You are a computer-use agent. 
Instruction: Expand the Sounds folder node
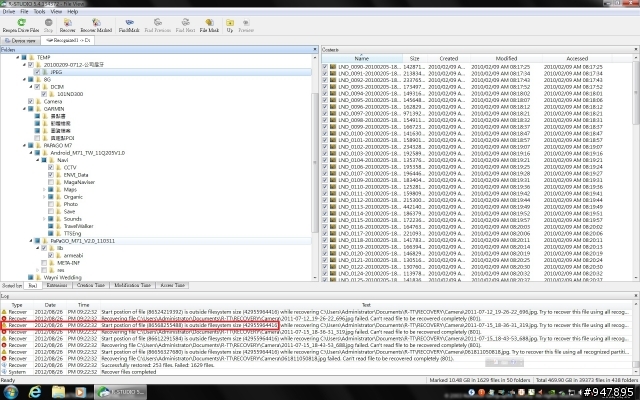pos(44,219)
